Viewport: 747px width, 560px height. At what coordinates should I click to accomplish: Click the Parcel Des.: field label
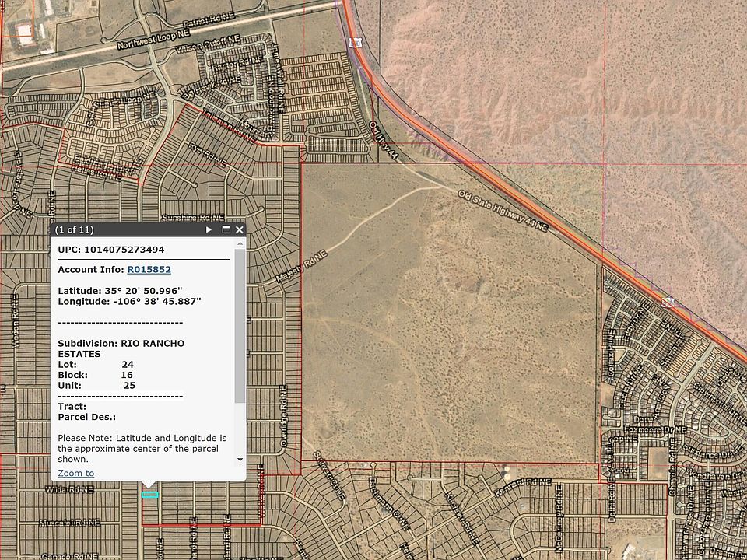tap(86, 417)
